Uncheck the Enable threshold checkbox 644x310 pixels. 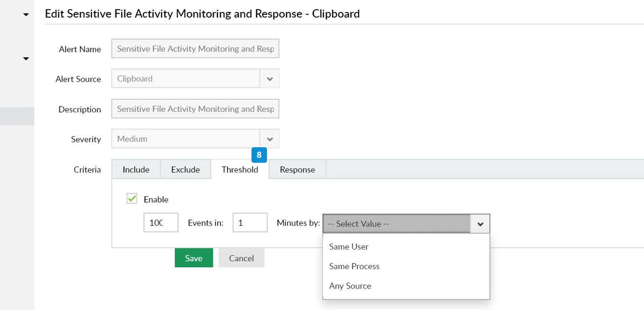[x=132, y=199]
